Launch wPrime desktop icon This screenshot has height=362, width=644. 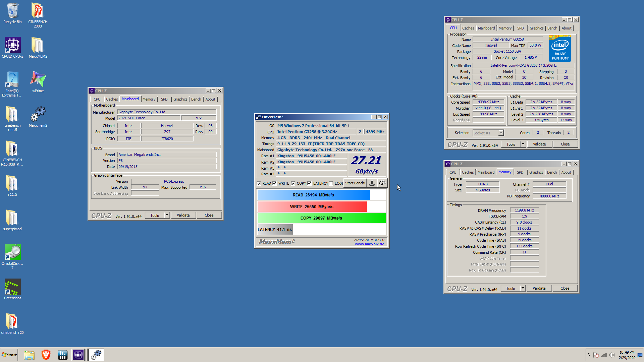tap(38, 82)
